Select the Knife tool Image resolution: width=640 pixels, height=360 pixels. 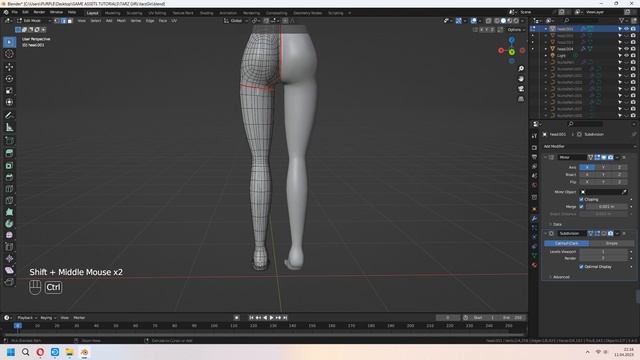pos(9,200)
